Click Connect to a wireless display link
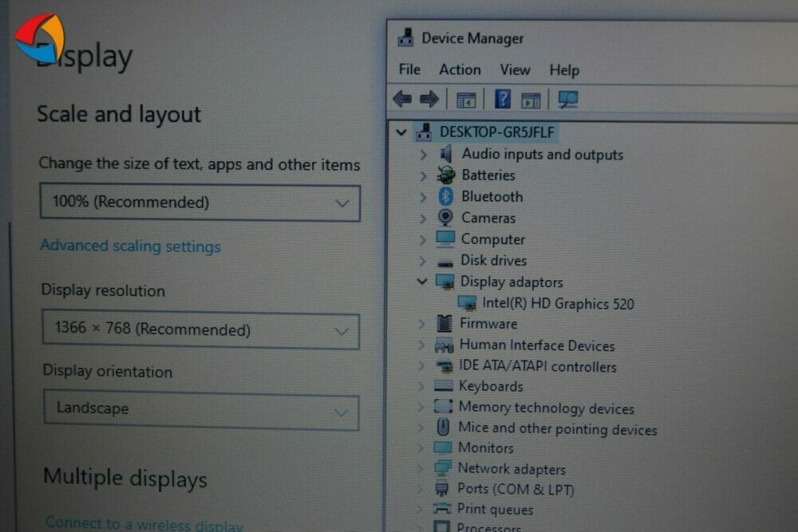 click(x=144, y=524)
